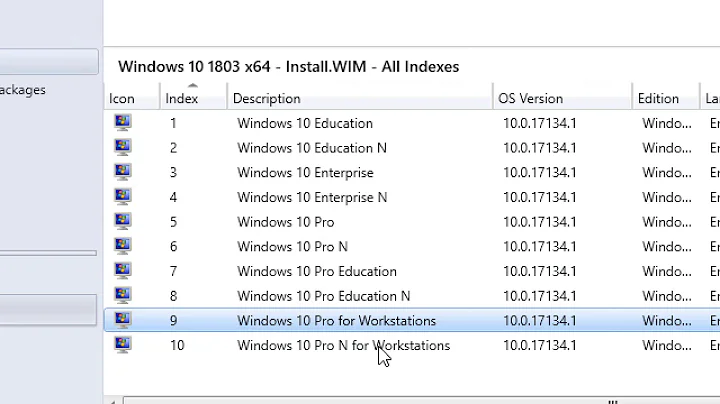Select the 'Windows 10 Pro Education N' description
This screenshot has width=720, height=404.
pyautogui.click(x=324, y=297)
